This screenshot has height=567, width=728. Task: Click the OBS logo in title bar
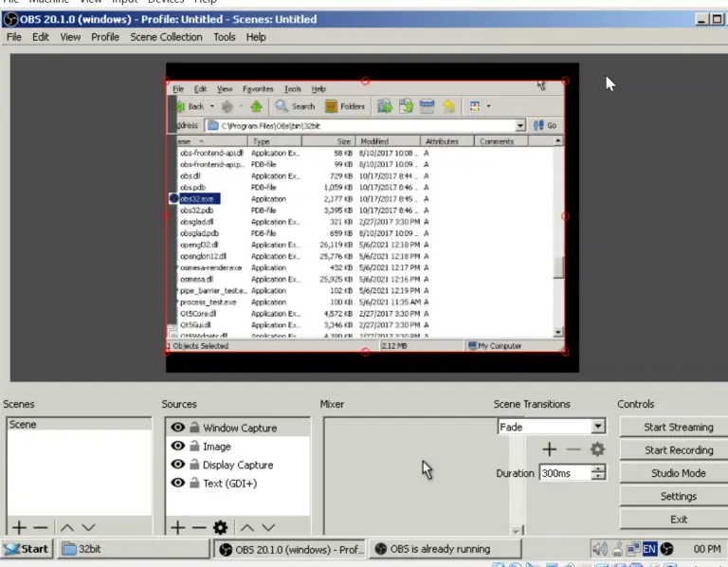click(x=10, y=19)
